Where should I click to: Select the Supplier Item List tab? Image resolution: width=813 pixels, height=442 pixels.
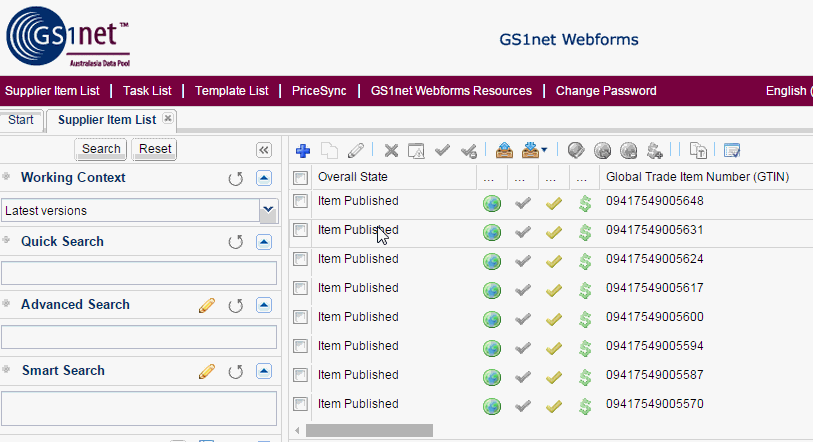pyautogui.click(x=107, y=120)
